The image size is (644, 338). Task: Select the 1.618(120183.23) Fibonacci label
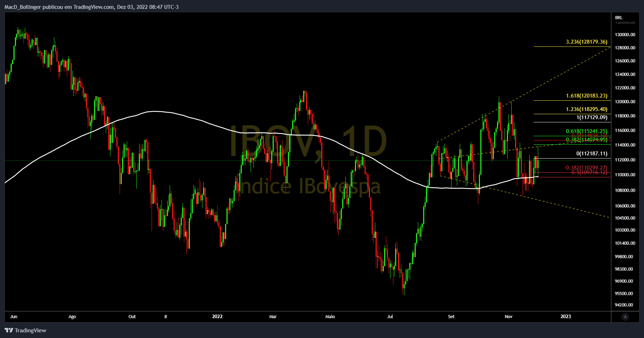[586, 96]
